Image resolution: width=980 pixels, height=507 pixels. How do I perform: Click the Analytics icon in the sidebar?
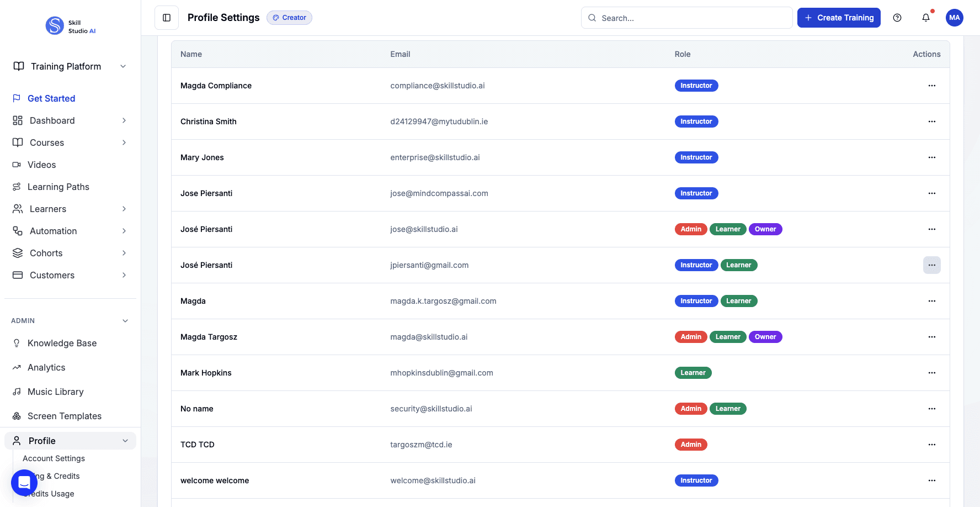click(x=17, y=367)
